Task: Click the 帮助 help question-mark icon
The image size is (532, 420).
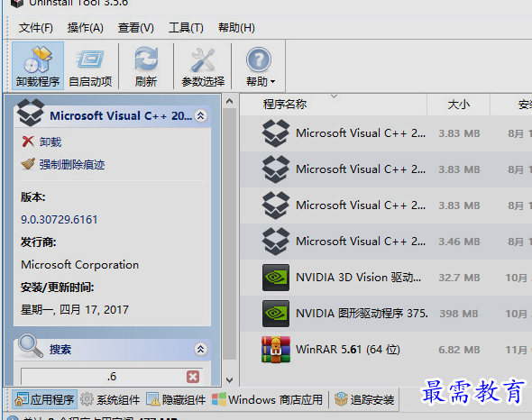Action: 258,59
